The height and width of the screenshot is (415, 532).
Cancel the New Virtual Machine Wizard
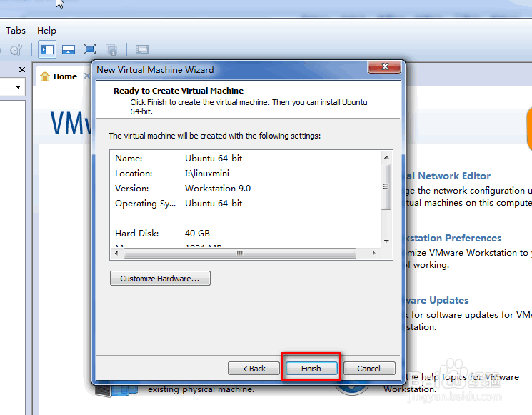tap(369, 368)
